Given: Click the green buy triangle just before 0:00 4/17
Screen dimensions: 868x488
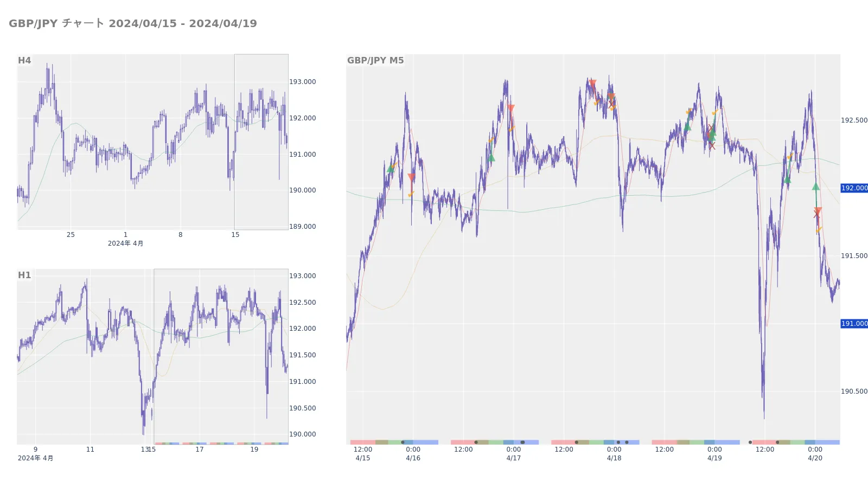Looking at the screenshot, I should [x=491, y=158].
